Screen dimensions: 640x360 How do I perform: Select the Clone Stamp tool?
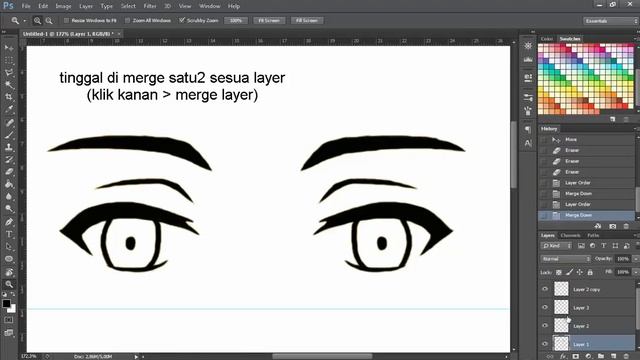[x=9, y=147]
